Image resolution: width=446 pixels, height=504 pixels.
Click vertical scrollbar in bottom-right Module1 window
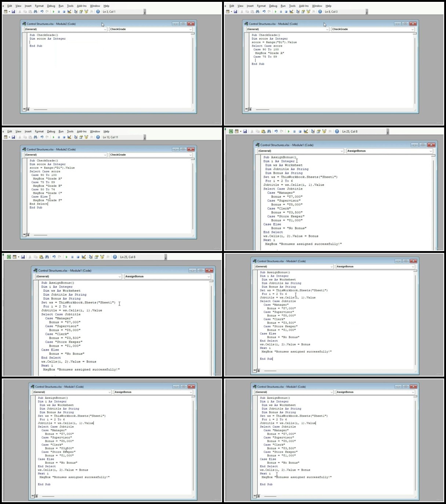click(x=415, y=444)
